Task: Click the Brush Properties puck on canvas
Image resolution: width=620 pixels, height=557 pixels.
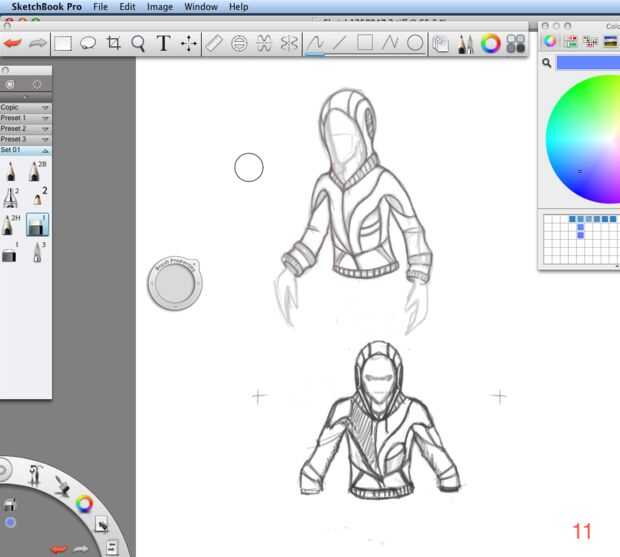Action: point(175,283)
